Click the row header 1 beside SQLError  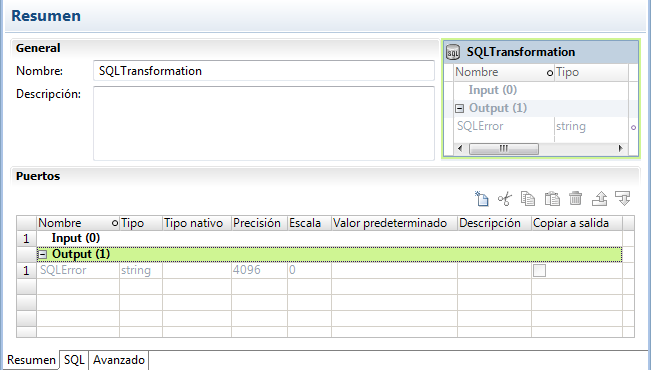pos(26,270)
